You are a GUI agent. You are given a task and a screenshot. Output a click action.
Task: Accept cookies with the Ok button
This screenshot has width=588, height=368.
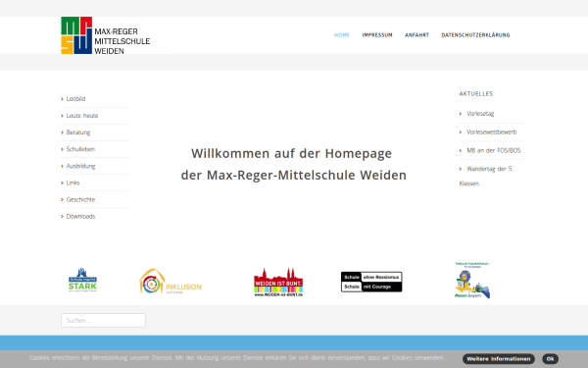click(550, 358)
